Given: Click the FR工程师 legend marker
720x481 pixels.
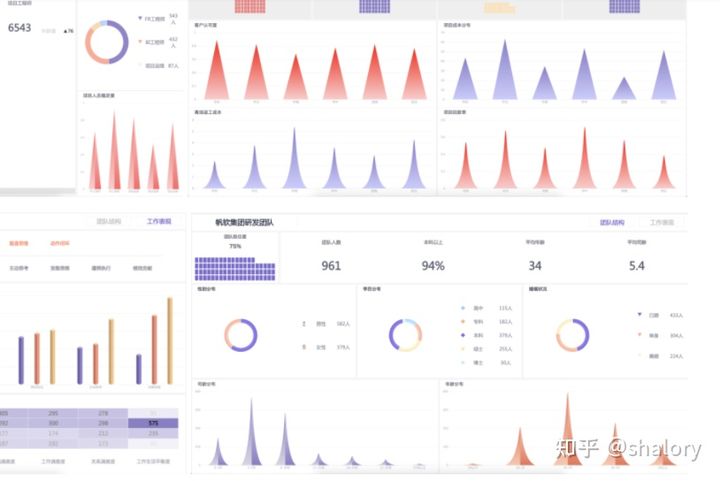Looking at the screenshot, I should pos(139,18).
